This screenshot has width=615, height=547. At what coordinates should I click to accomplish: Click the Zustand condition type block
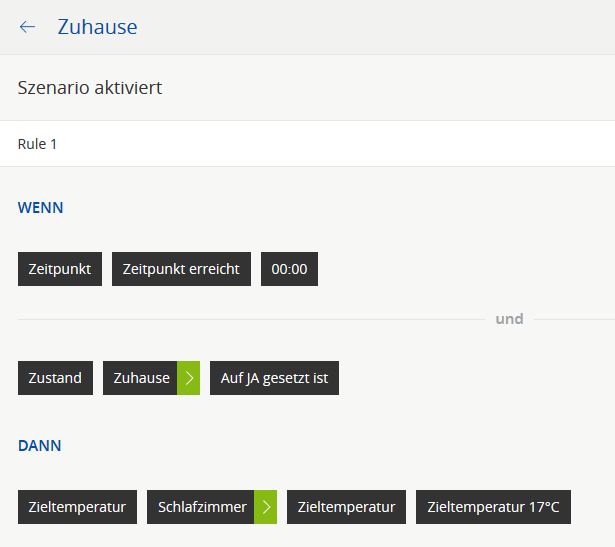(x=55, y=378)
